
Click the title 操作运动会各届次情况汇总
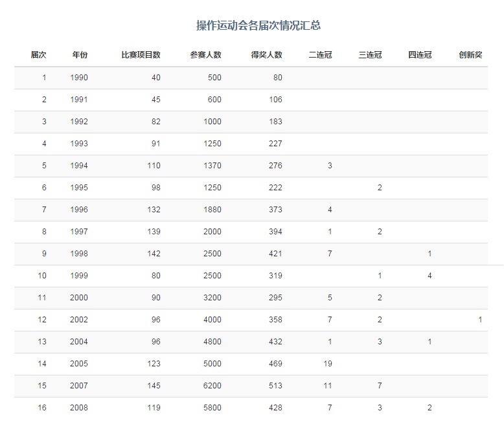258,26
